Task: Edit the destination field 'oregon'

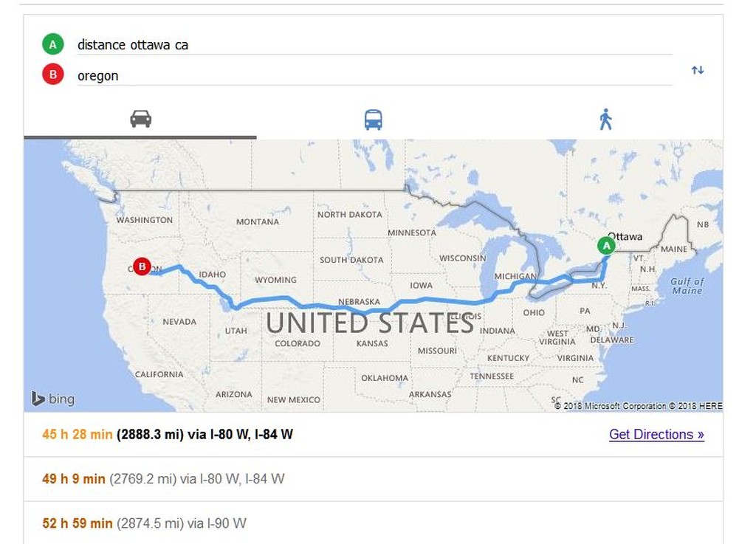Action: point(374,75)
